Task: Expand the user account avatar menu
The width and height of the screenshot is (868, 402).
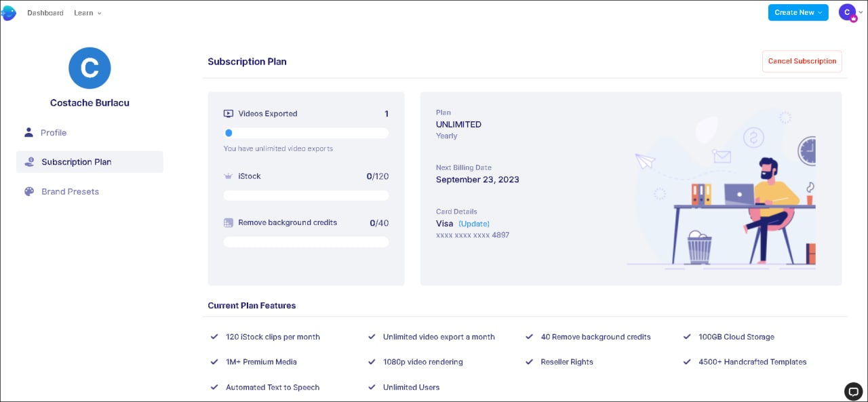Action: pyautogui.click(x=849, y=12)
